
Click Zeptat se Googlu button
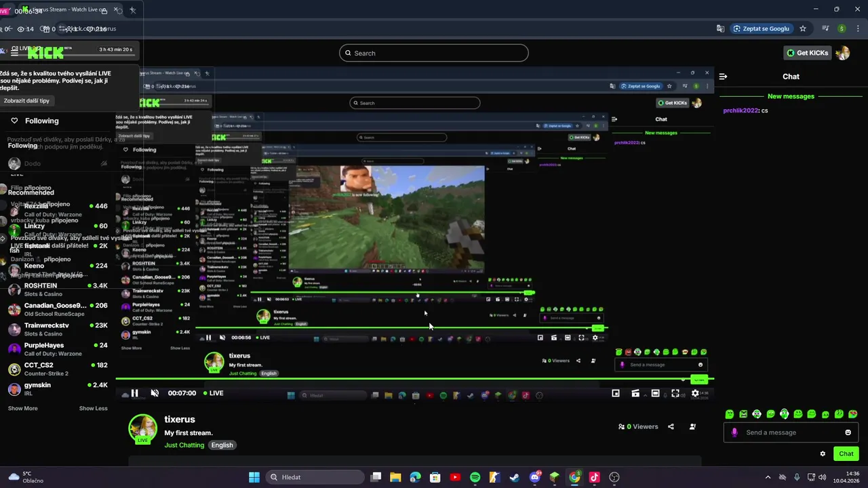point(763,28)
